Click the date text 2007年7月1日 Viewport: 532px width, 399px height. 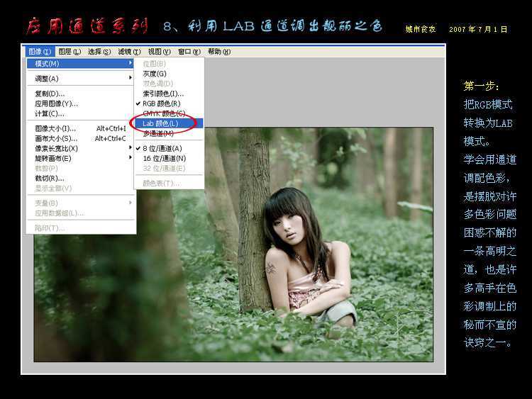click(478, 29)
